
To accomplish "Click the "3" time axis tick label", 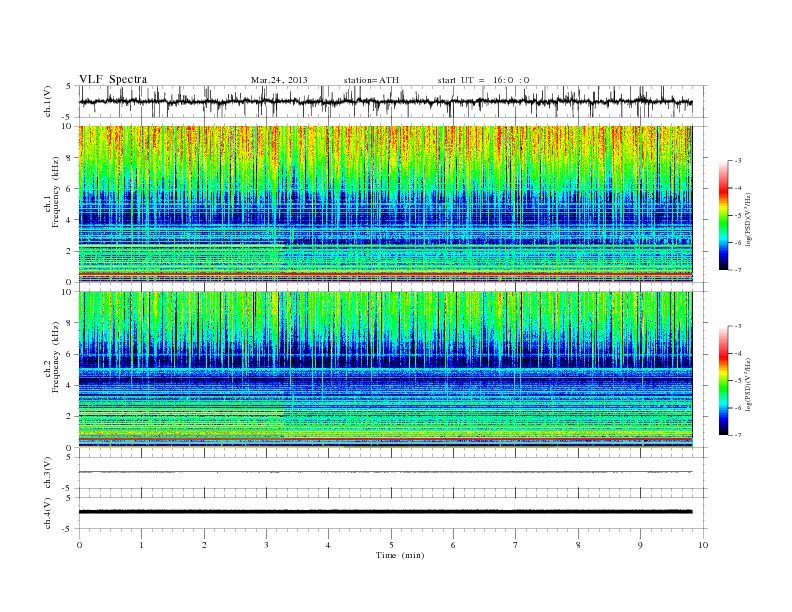I will point(266,545).
